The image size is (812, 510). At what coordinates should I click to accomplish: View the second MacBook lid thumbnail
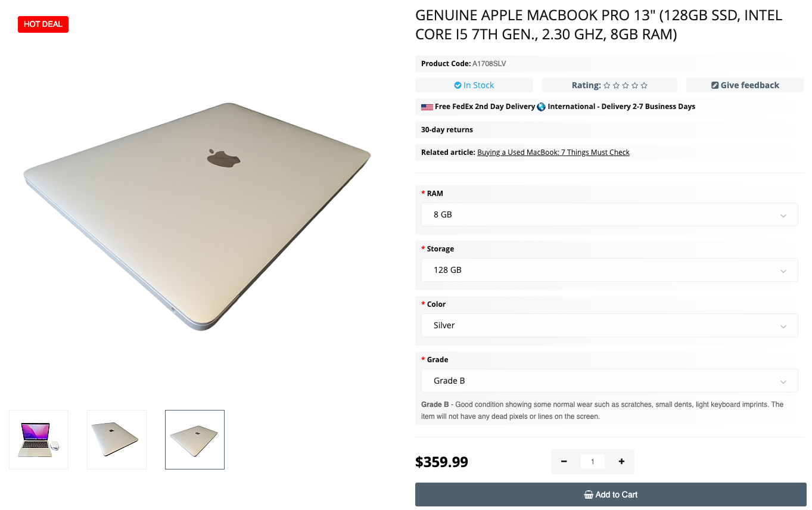[x=117, y=440]
